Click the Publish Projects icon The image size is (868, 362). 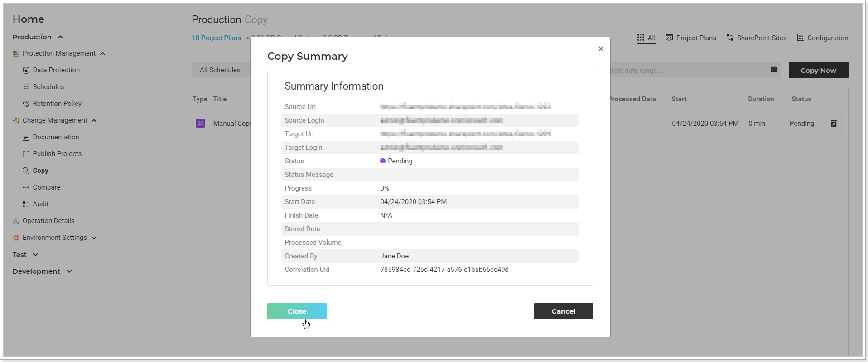(26, 154)
